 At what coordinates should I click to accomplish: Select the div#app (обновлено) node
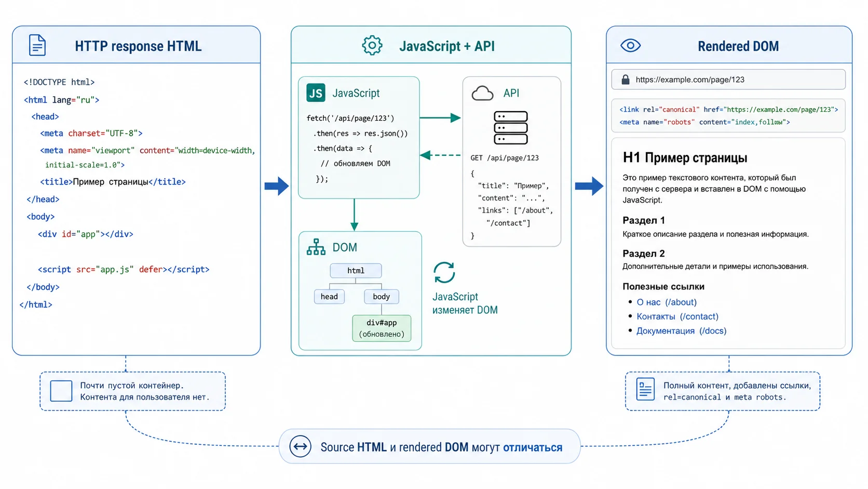(382, 328)
